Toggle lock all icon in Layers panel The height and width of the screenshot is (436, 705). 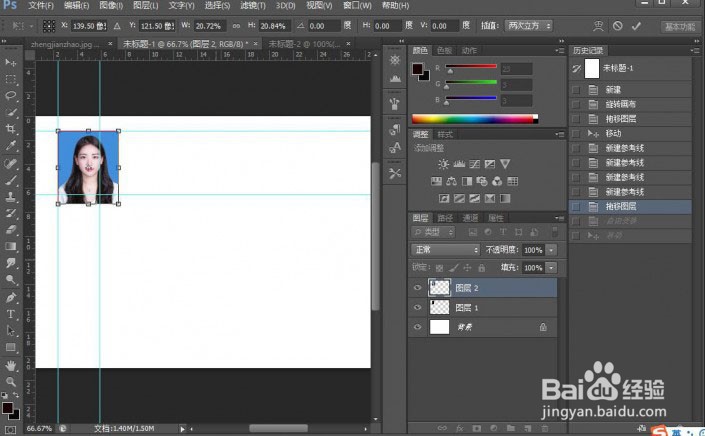(x=482, y=268)
